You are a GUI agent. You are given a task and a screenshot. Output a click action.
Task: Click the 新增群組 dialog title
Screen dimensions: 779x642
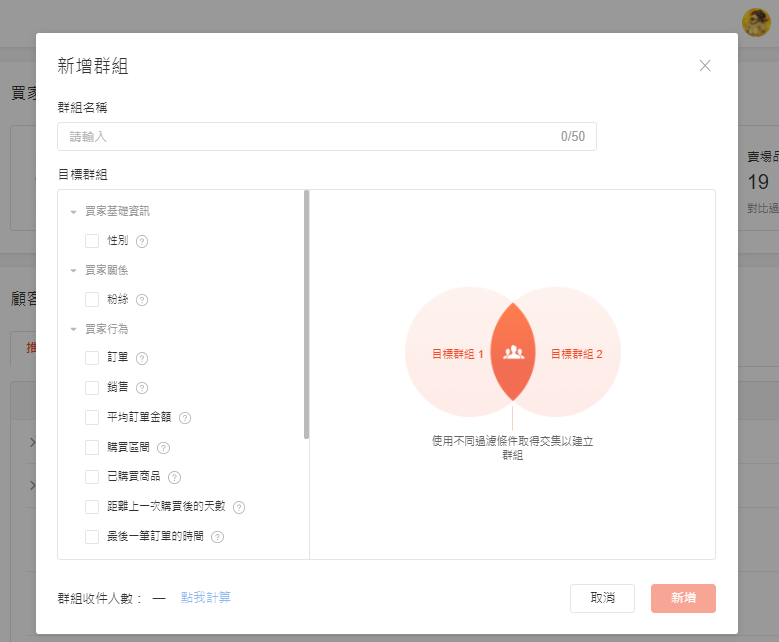tap(93, 66)
